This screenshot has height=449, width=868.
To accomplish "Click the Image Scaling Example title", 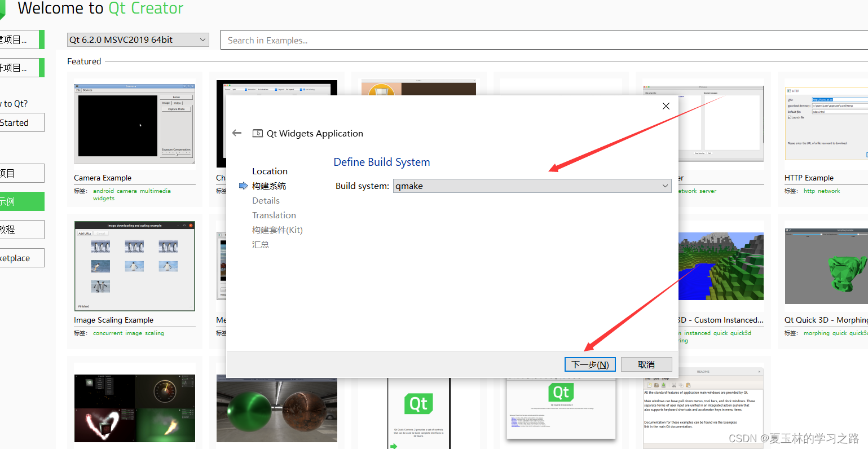I will pyautogui.click(x=113, y=320).
